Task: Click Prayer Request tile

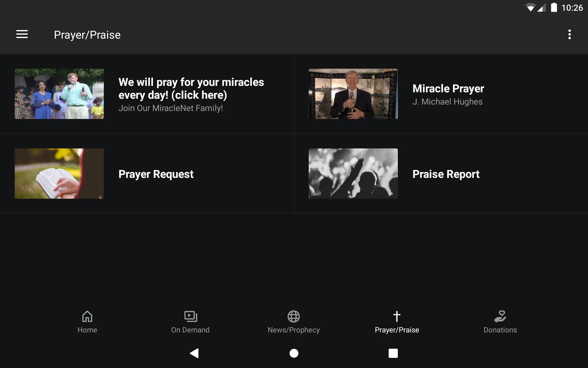Action: pyautogui.click(x=147, y=173)
